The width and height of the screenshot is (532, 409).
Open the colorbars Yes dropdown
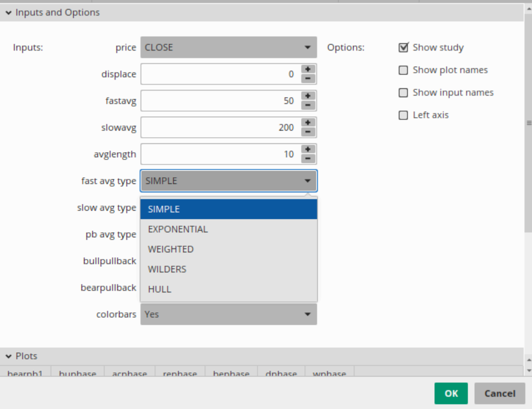pos(228,315)
